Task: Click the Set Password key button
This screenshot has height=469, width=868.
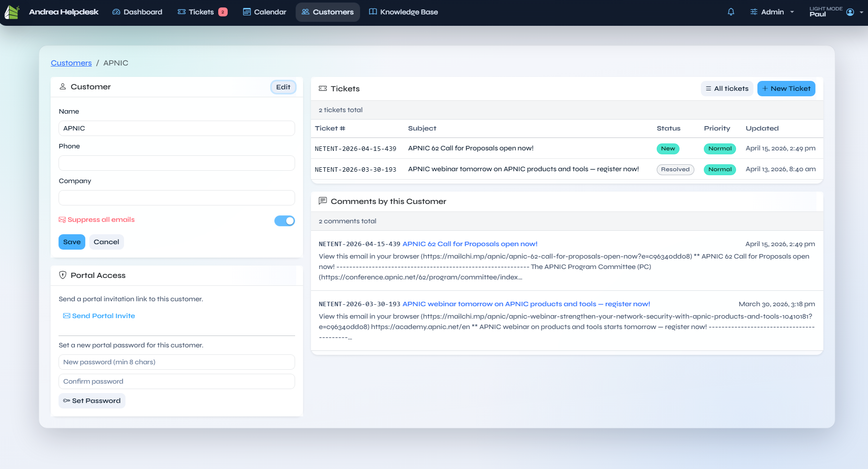Action: click(92, 401)
